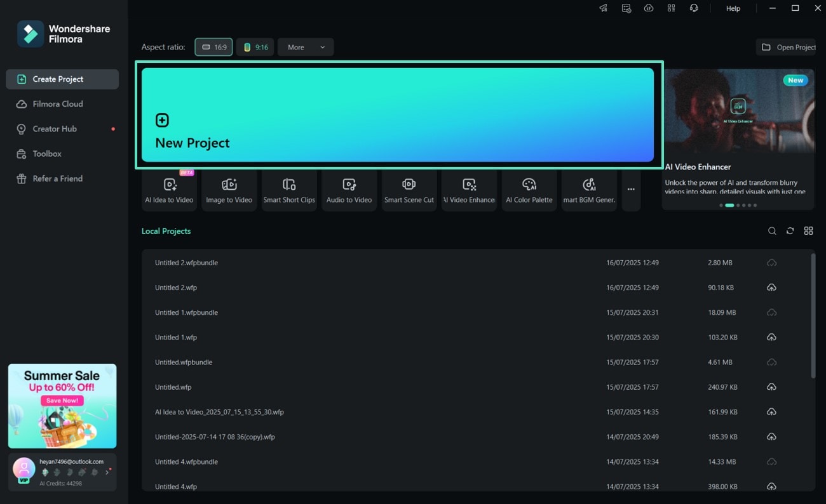Select the 16:9 aspect ratio
This screenshot has height=504, width=826.
coord(213,47)
